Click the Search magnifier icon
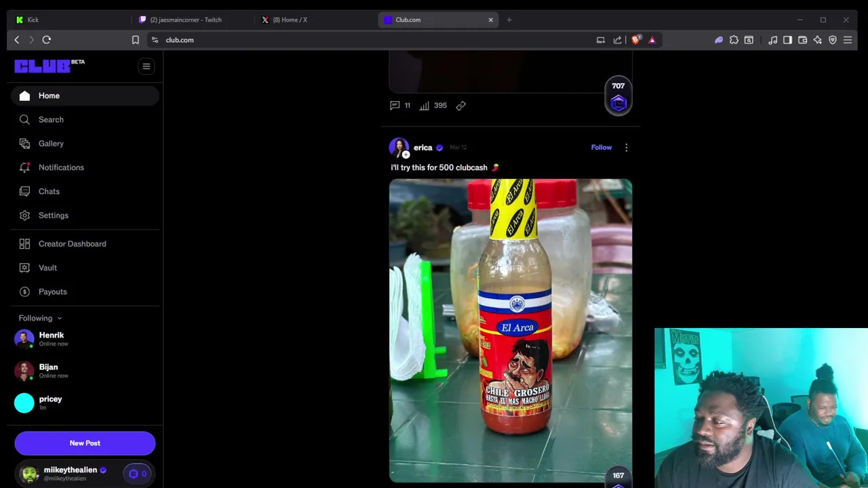This screenshot has height=488, width=868. [24, 119]
